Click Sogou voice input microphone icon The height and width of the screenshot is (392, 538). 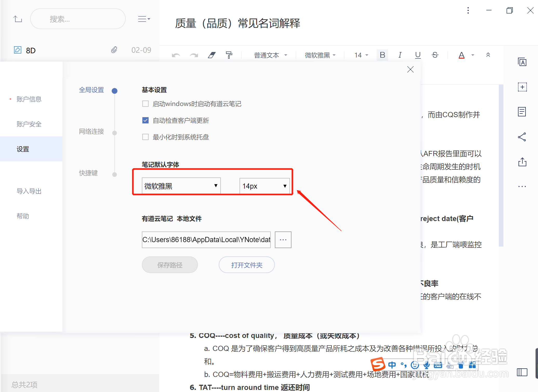426,365
